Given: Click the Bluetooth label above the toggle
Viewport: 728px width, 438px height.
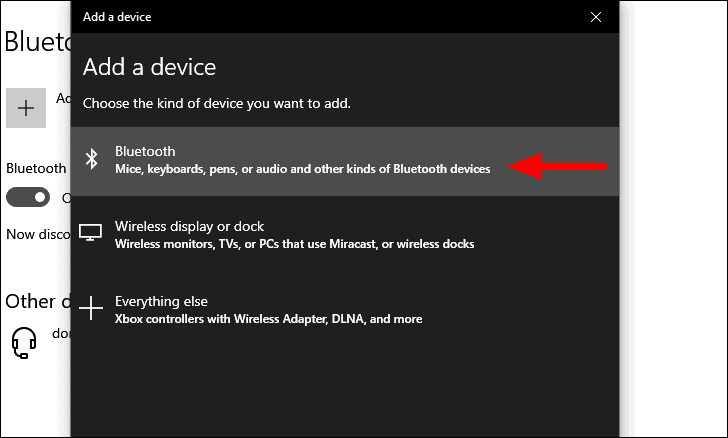Looking at the screenshot, I should 36,168.
